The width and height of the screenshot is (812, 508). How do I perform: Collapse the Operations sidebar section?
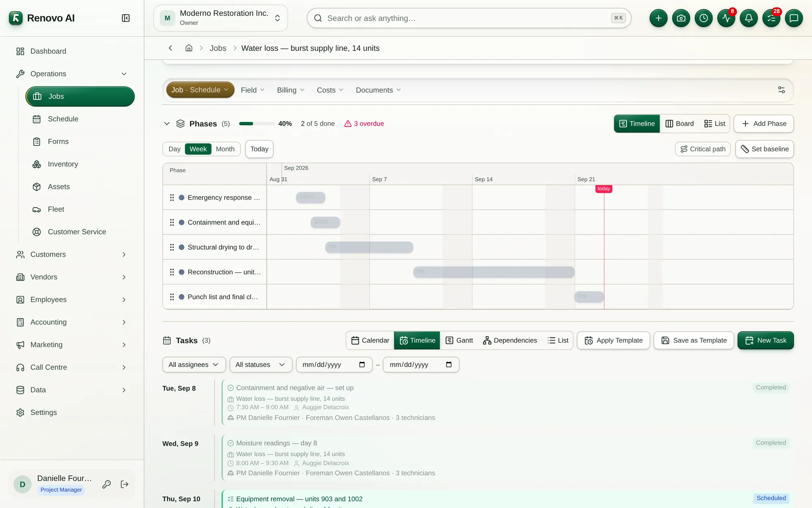pyautogui.click(x=71, y=74)
